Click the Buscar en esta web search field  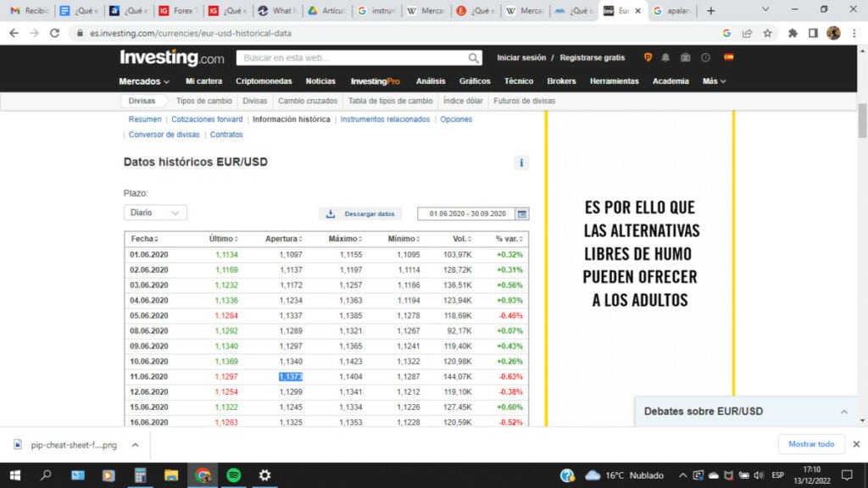pyautogui.click(x=352, y=58)
